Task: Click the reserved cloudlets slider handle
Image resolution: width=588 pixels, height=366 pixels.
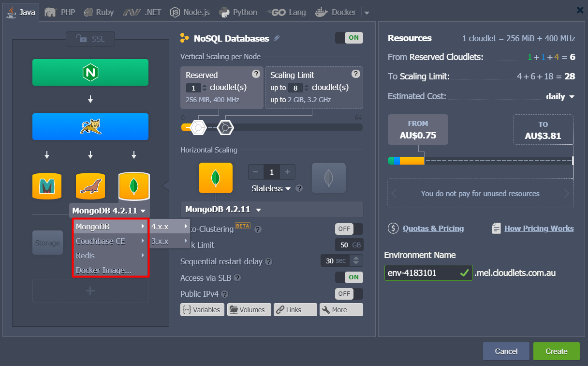Action: pyautogui.click(x=198, y=127)
